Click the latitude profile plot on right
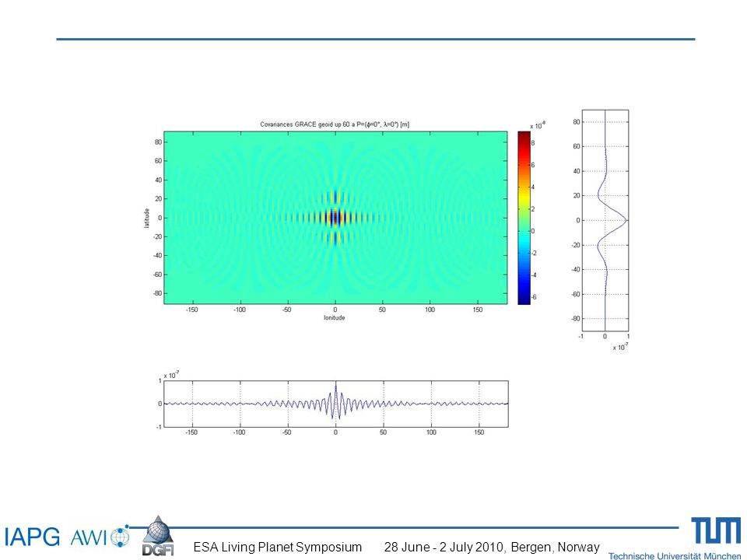 (605, 220)
